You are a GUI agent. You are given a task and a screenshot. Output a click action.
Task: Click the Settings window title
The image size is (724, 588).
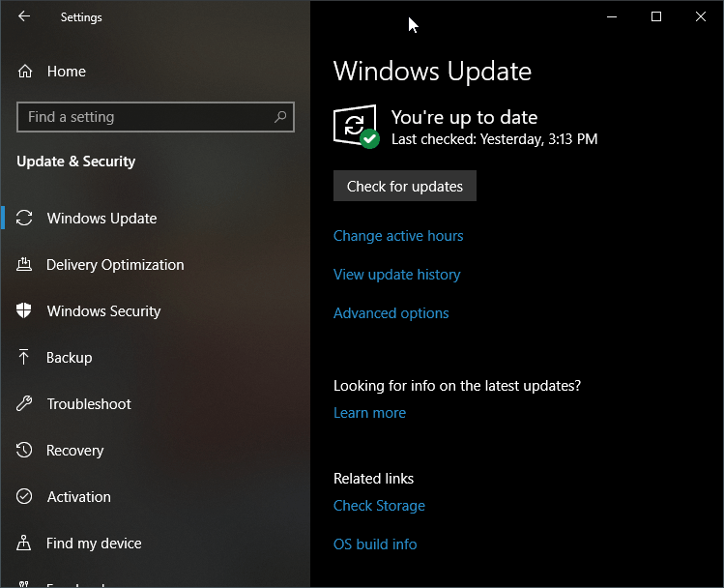(81, 17)
